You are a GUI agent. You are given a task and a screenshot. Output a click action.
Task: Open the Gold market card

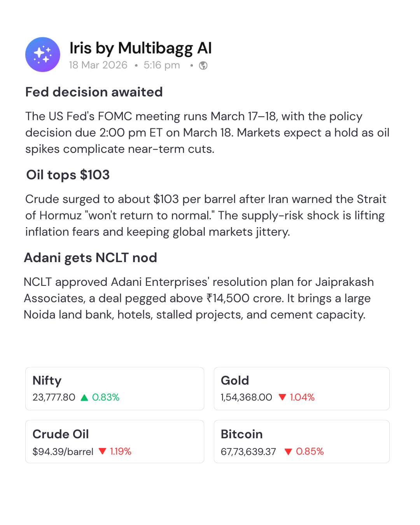click(301, 388)
